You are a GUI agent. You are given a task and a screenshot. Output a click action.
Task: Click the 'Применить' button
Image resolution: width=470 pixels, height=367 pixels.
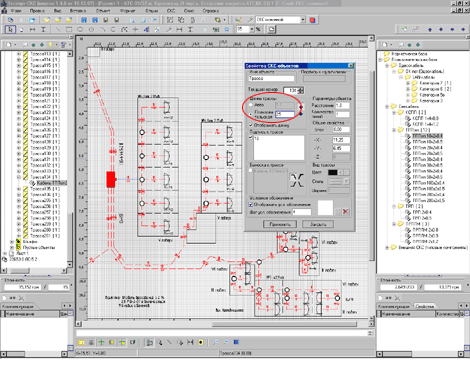280,224
